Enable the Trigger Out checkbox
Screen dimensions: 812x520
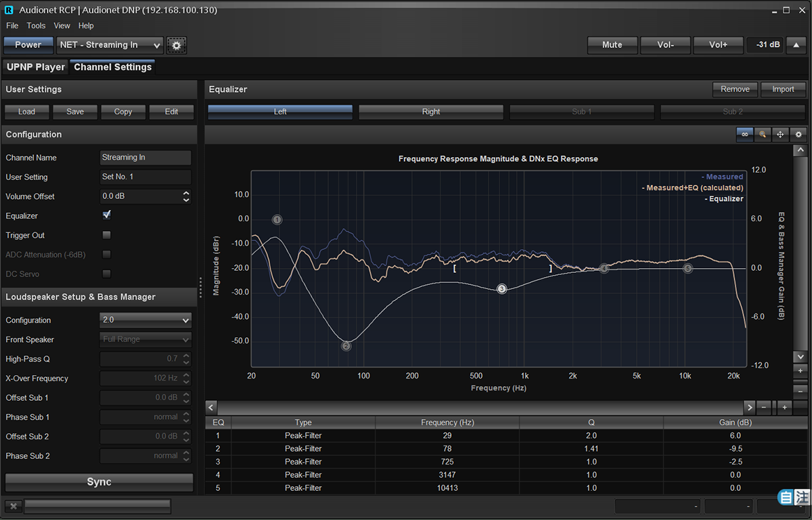pos(106,235)
